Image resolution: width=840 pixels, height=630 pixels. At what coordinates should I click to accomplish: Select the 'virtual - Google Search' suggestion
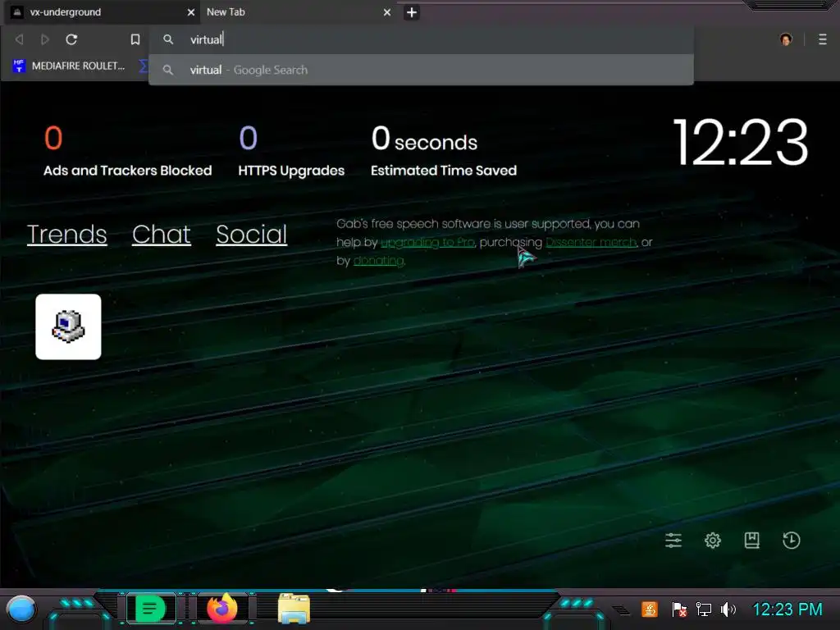click(x=421, y=70)
